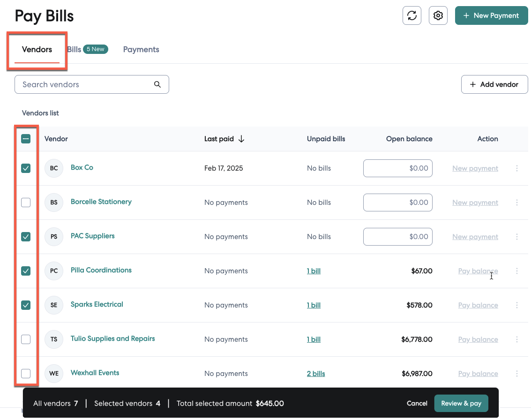Click the refresh sync icon button

[412, 15]
